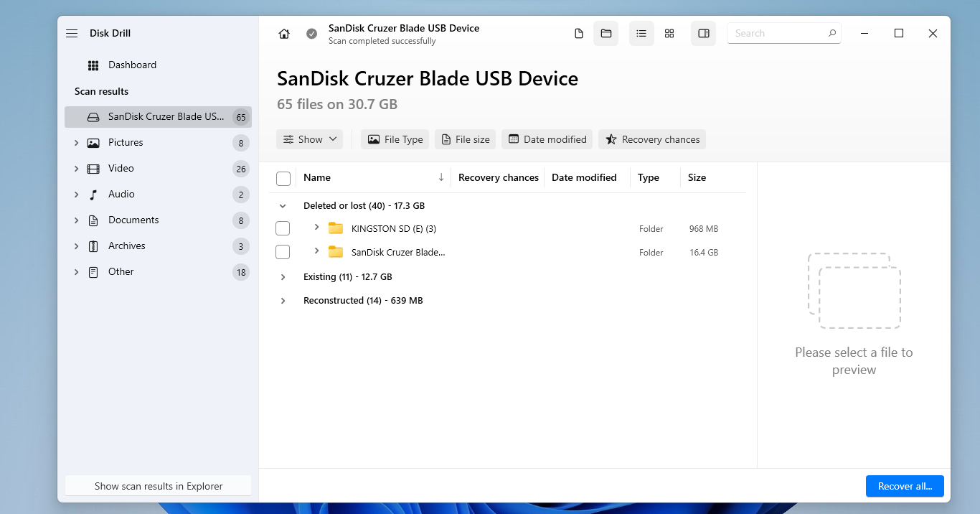Expand the Audio category in sidebar

[x=76, y=195]
